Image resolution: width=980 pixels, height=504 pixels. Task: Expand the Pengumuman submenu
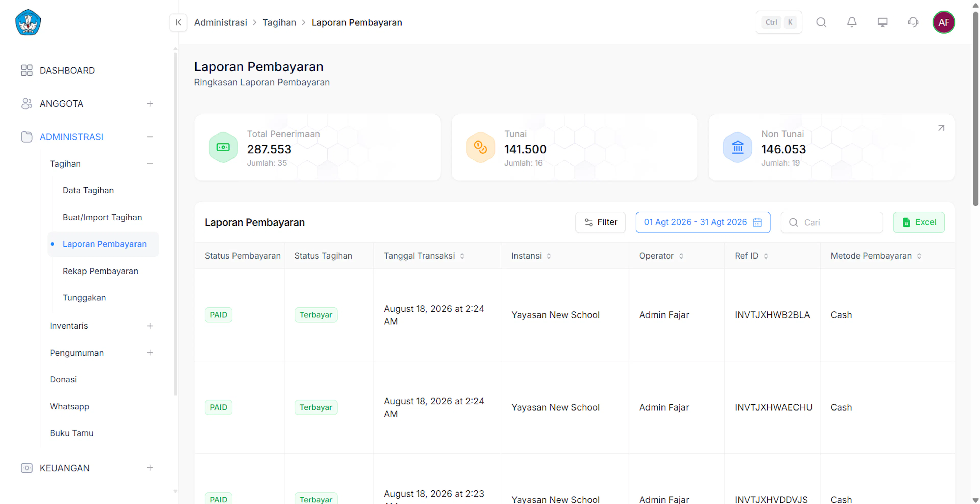[x=150, y=353]
